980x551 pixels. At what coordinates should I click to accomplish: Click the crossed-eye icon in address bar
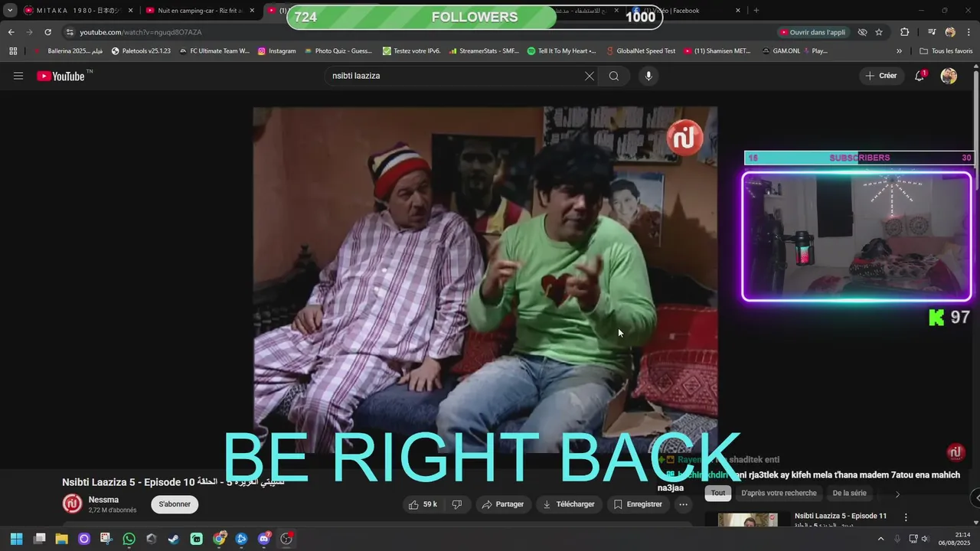[862, 32]
